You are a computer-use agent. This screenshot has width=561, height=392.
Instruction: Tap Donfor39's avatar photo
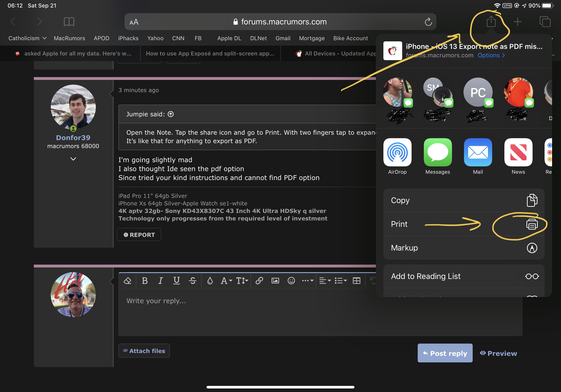(x=73, y=107)
